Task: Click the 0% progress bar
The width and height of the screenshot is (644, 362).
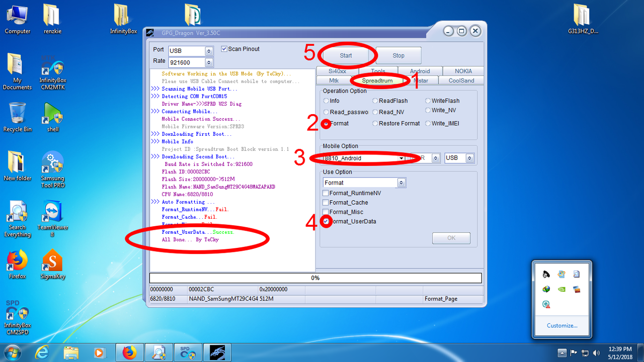Action: [x=315, y=278]
